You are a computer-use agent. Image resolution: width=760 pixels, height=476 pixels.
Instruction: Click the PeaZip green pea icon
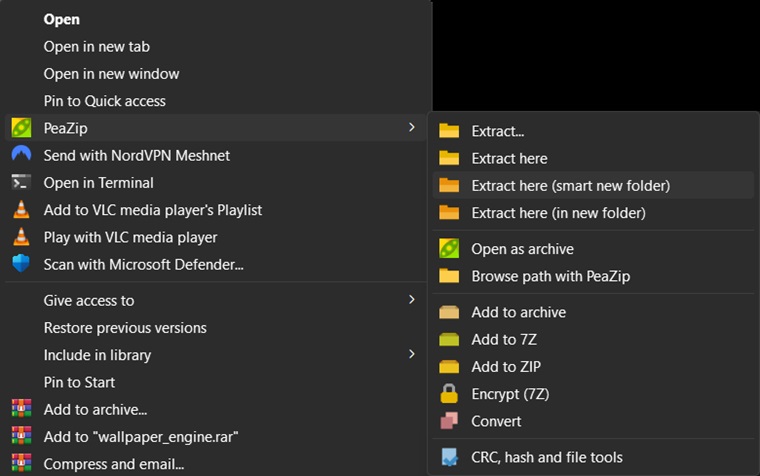click(21, 128)
